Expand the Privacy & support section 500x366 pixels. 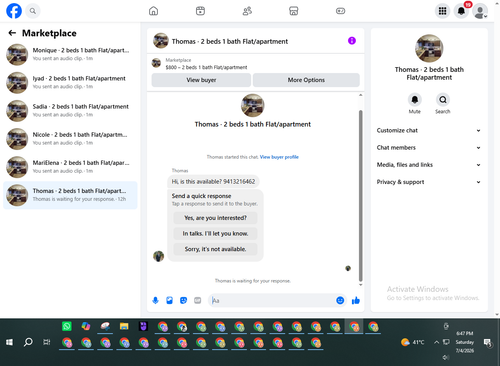pyautogui.click(x=429, y=182)
